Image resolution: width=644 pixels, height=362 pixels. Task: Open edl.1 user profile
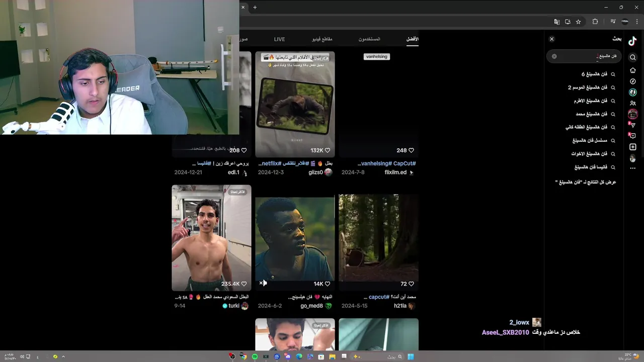(x=233, y=172)
